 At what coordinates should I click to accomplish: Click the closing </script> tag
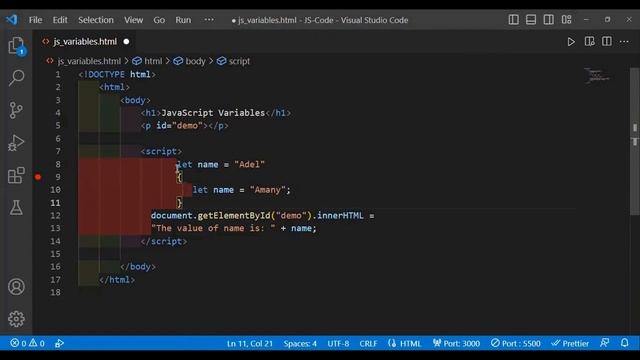tap(164, 241)
